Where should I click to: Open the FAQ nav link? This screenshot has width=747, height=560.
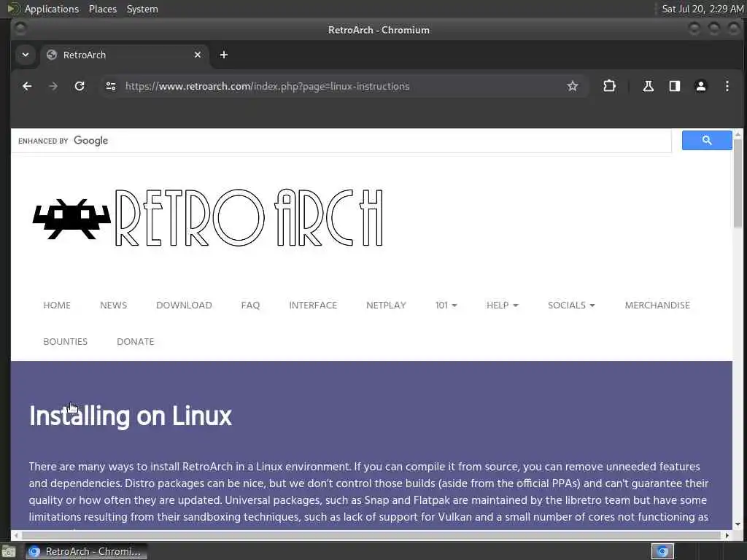pos(251,306)
